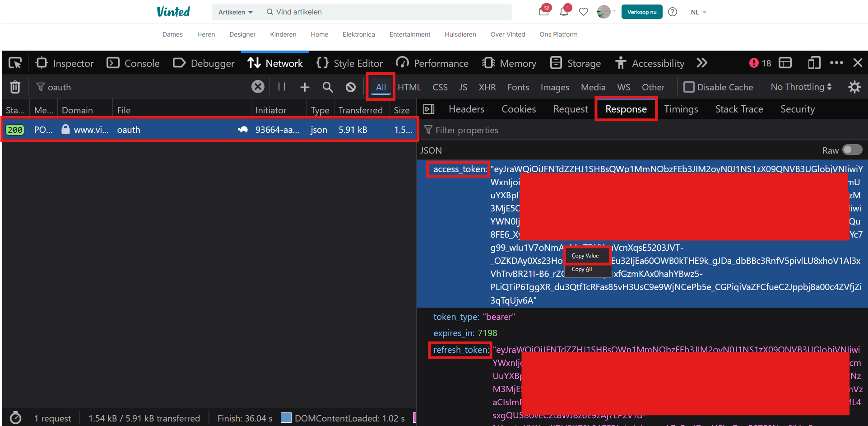Open the No Throttling dropdown
Viewport: 868px width, 426px height.
point(801,87)
